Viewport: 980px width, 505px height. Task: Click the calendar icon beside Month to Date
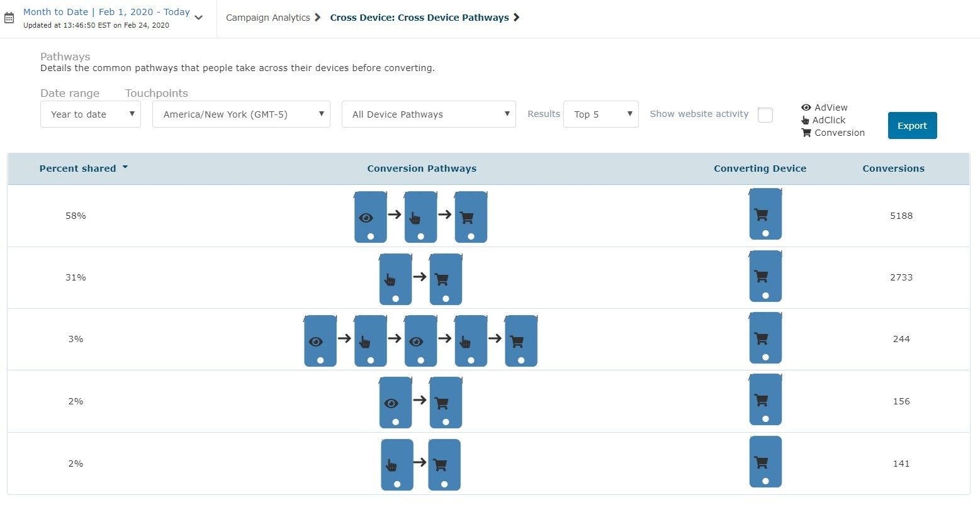coord(9,18)
